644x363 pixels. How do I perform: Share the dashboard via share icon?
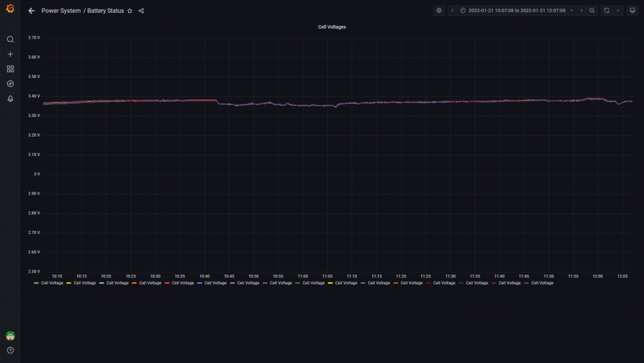[141, 11]
